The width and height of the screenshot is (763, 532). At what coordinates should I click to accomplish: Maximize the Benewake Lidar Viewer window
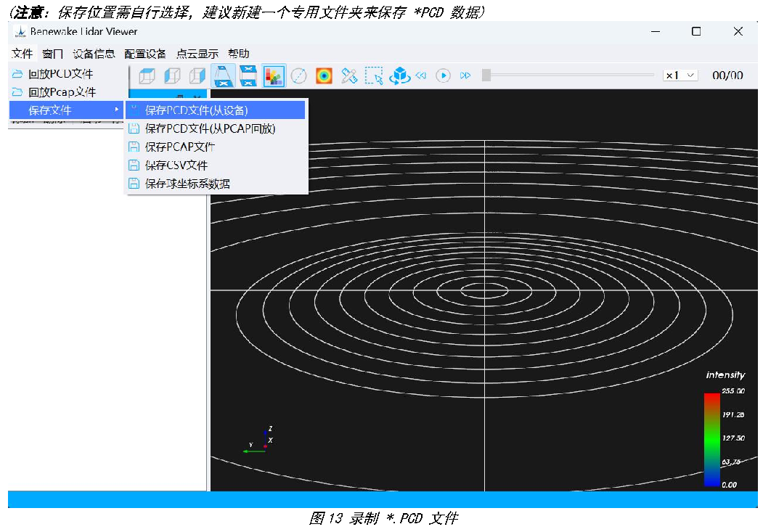point(696,32)
